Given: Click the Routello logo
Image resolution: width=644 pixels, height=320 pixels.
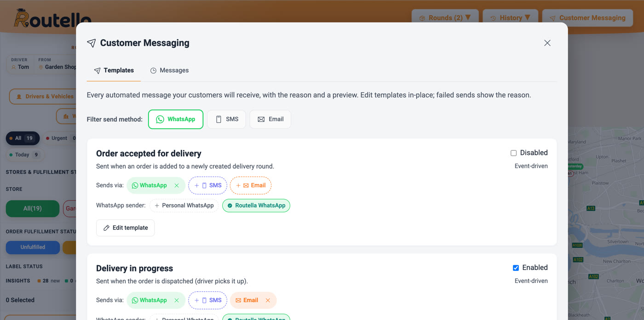Looking at the screenshot, I should pyautogui.click(x=52, y=18).
